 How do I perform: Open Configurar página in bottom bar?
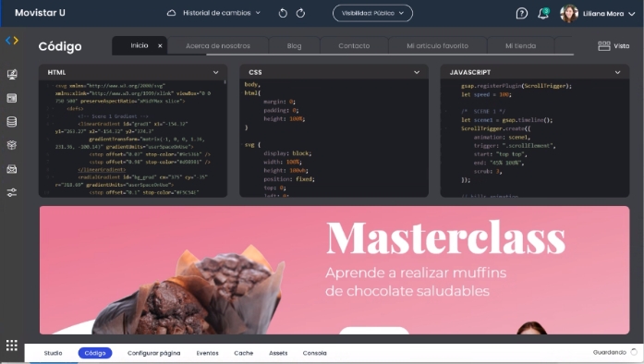click(154, 353)
